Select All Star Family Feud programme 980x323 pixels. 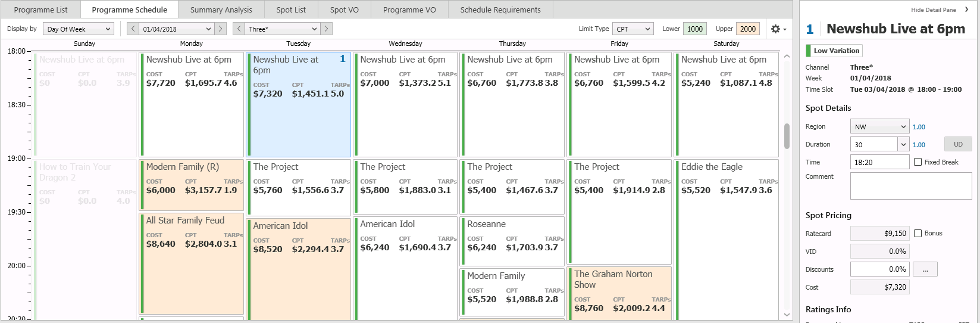(x=191, y=263)
